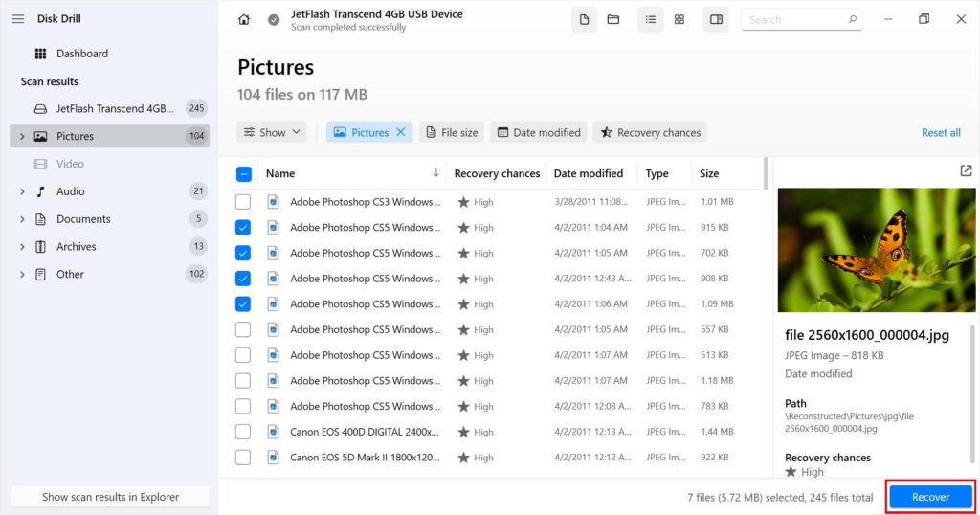Click the blue Recover button
This screenshot has height=515, width=980.
tap(930, 497)
